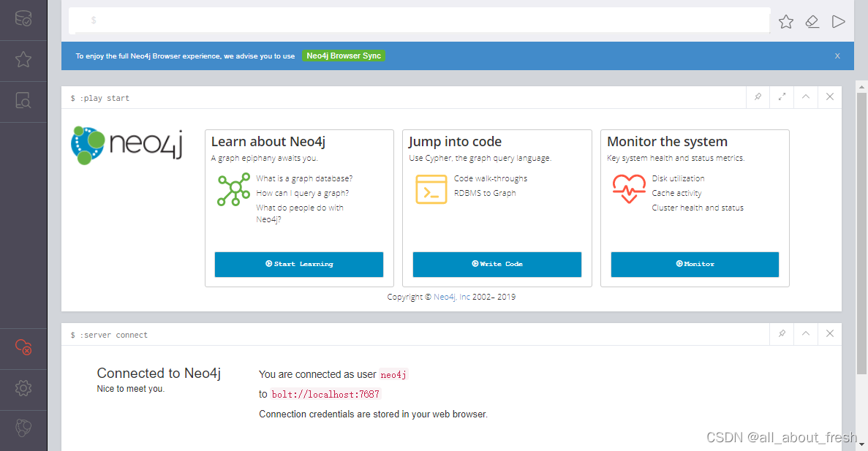Click the scrollbar up arrow
The height and width of the screenshot is (451, 868).
click(x=861, y=87)
